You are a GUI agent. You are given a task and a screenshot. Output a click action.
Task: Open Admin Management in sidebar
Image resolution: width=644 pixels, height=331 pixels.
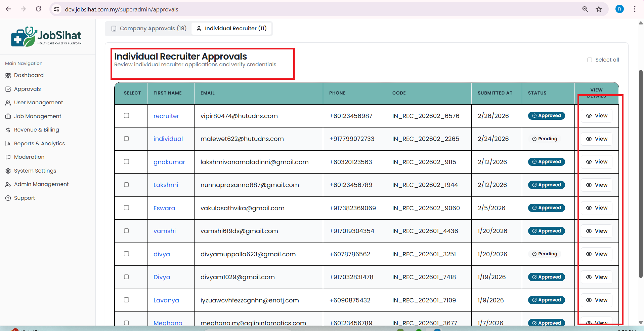(x=41, y=184)
